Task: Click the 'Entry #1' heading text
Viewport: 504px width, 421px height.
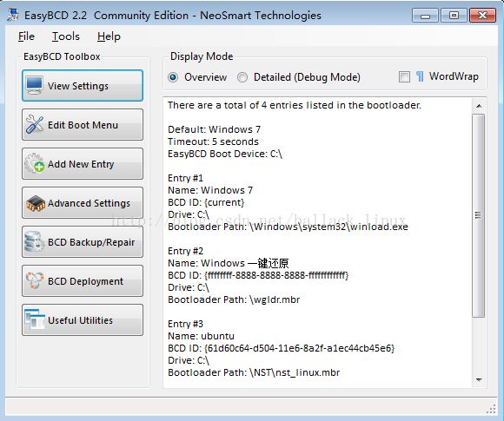Action: tap(185, 178)
